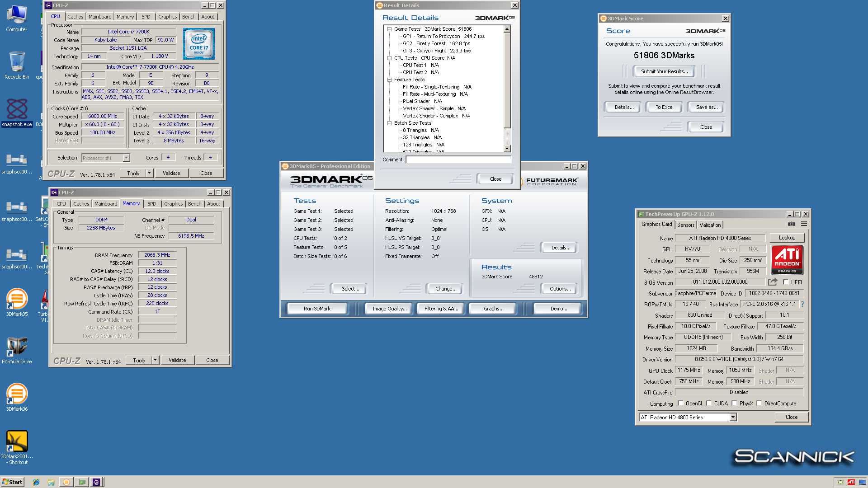Image resolution: width=868 pixels, height=488 pixels.
Task: Click the GPU-Z BIOS export share icon
Action: [773, 282]
